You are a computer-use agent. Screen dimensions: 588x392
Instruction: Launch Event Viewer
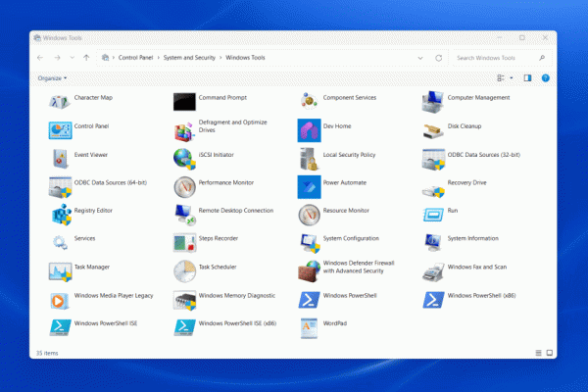coord(61,157)
